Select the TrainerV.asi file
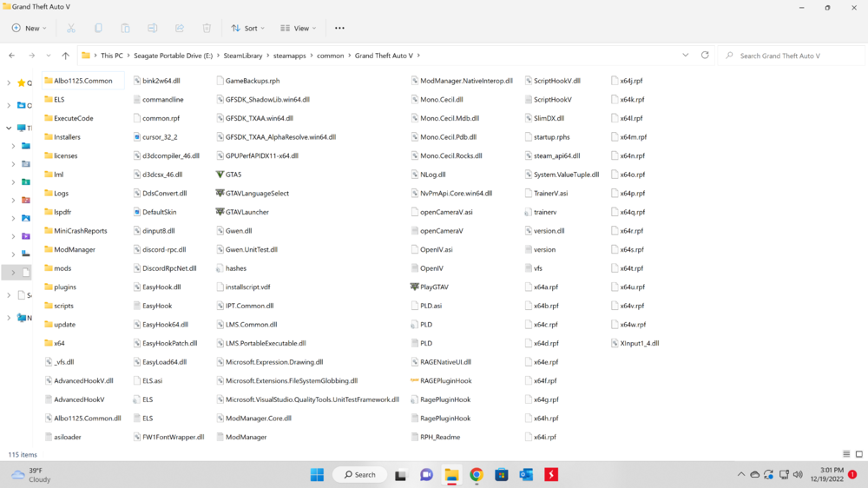Image resolution: width=868 pixels, height=488 pixels. 546,194
